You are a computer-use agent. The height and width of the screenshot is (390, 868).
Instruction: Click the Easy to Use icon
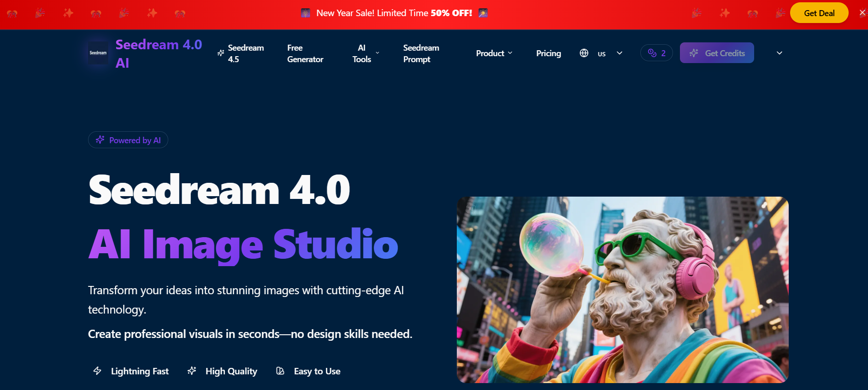click(x=280, y=371)
